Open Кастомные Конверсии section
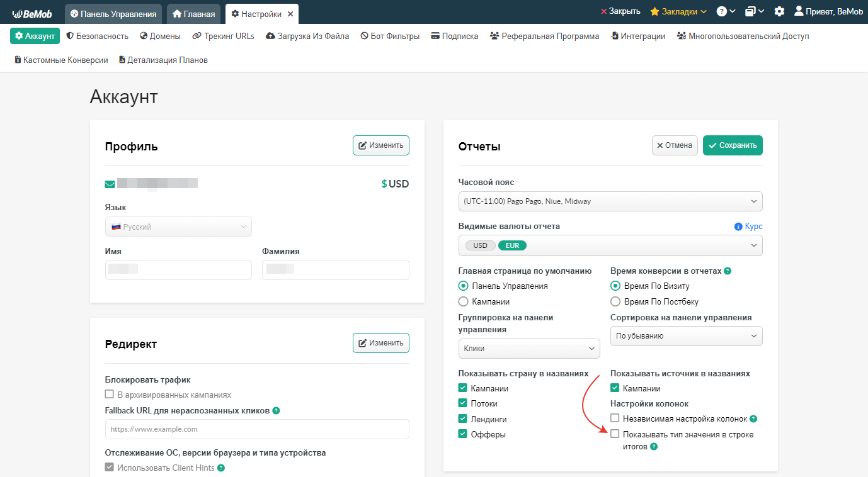The image size is (868, 477). click(x=61, y=60)
